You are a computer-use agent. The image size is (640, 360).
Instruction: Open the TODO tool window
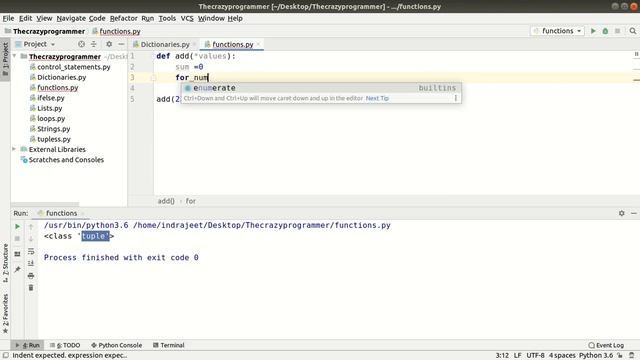click(65, 345)
